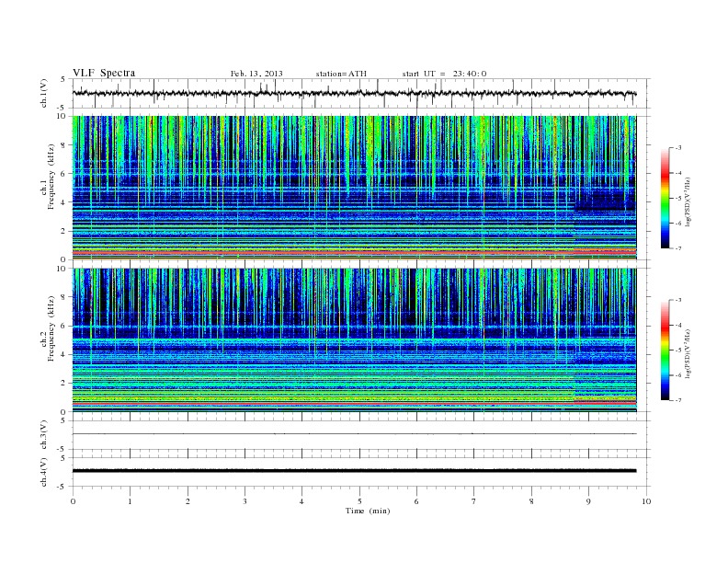This screenshot has width=728, height=563.
Task: Click the "Time (min)" x-axis label
Action: (x=368, y=511)
